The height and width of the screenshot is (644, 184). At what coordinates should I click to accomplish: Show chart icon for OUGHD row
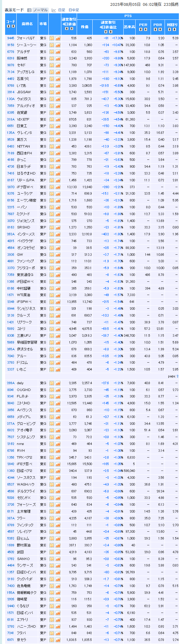(58, 390)
